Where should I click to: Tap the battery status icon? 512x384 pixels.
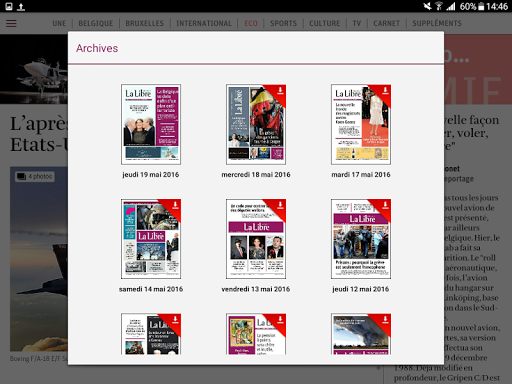(481, 6)
